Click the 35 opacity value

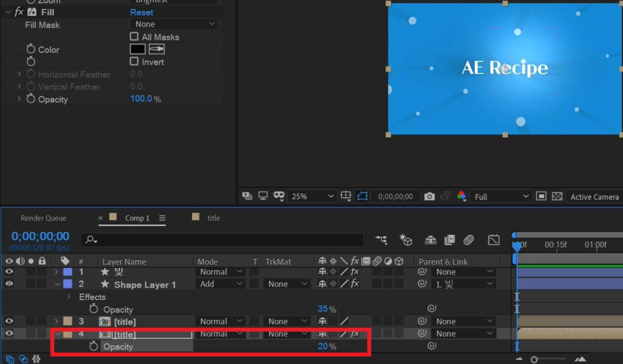pyautogui.click(x=323, y=309)
